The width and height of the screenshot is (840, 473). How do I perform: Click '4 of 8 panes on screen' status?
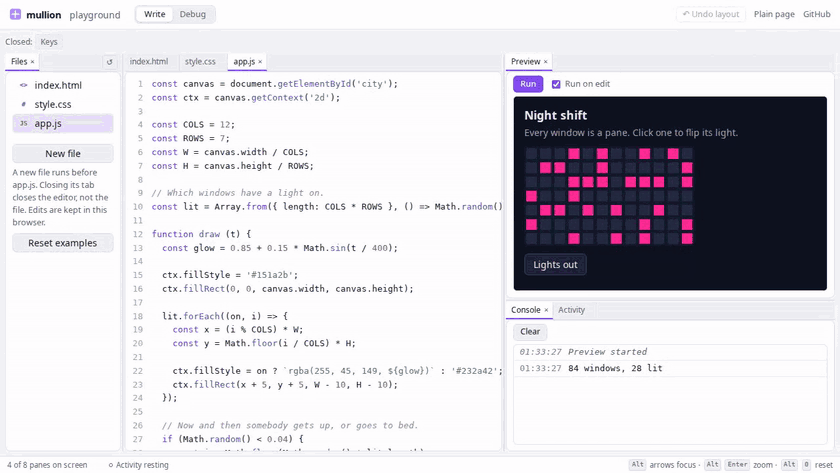point(47,465)
